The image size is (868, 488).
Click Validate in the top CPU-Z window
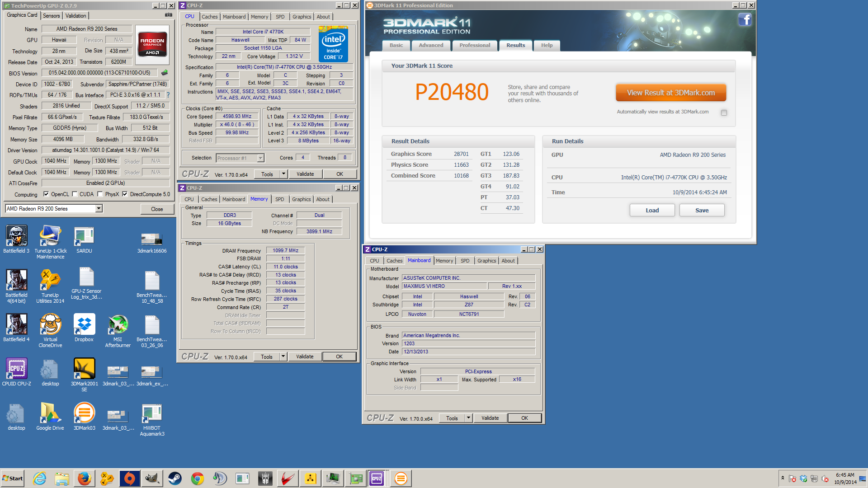(305, 174)
